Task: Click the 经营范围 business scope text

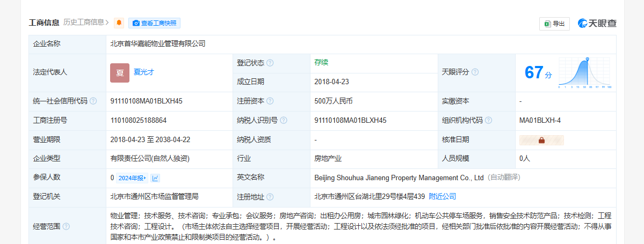Action: pyautogui.click(x=361, y=226)
